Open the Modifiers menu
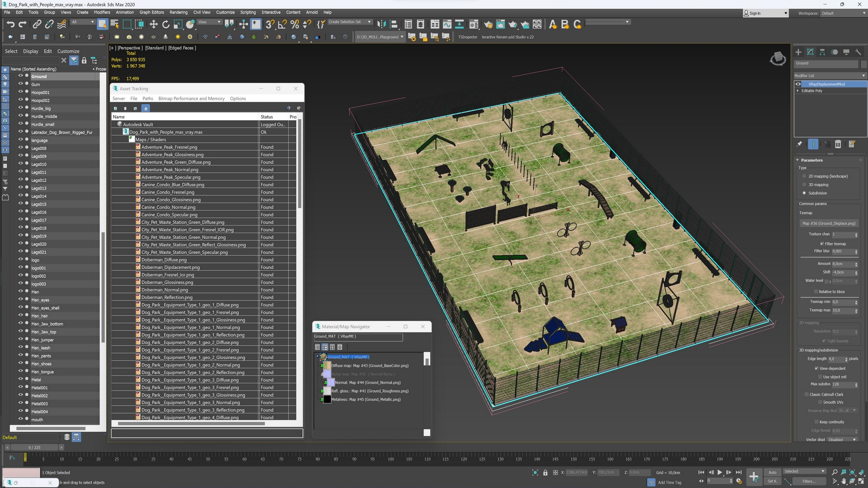Screen dimensions: 868x488 pyautogui.click(x=102, y=12)
